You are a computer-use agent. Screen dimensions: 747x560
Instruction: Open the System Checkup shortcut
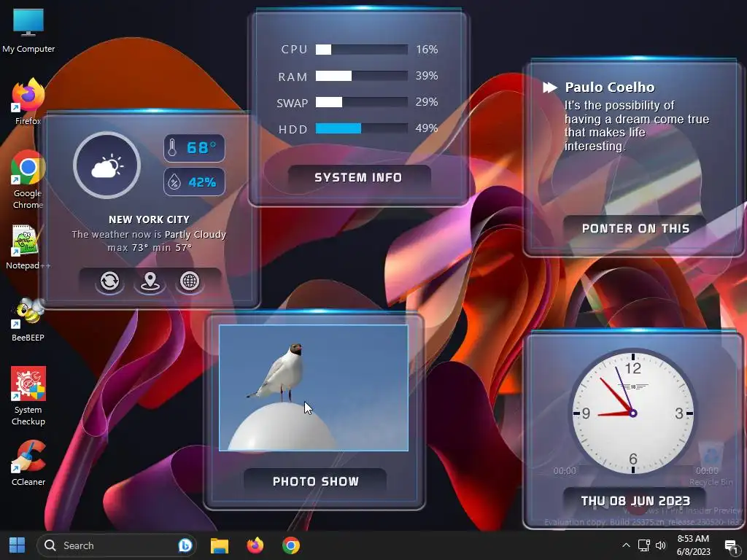click(x=28, y=396)
